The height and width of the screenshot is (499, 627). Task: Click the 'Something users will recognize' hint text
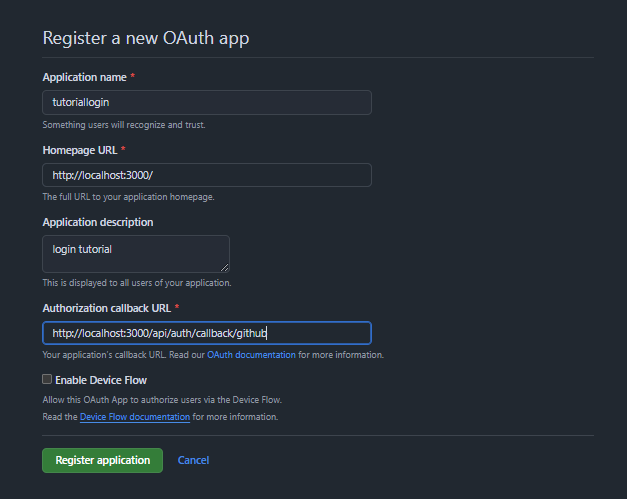(x=124, y=125)
